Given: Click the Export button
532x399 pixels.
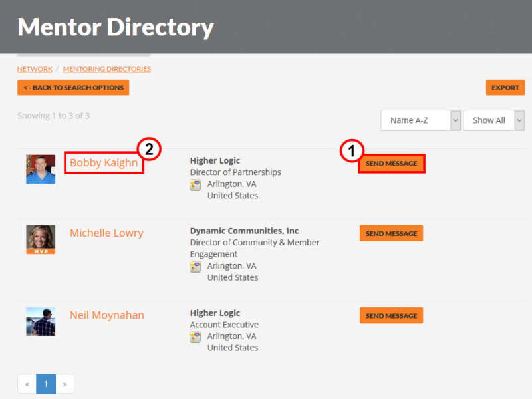Looking at the screenshot, I should (x=505, y=88).
